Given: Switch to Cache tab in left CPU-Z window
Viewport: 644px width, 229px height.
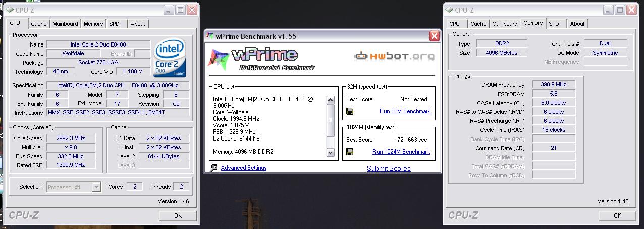Looking at the screenshot, I should [38, 24].
